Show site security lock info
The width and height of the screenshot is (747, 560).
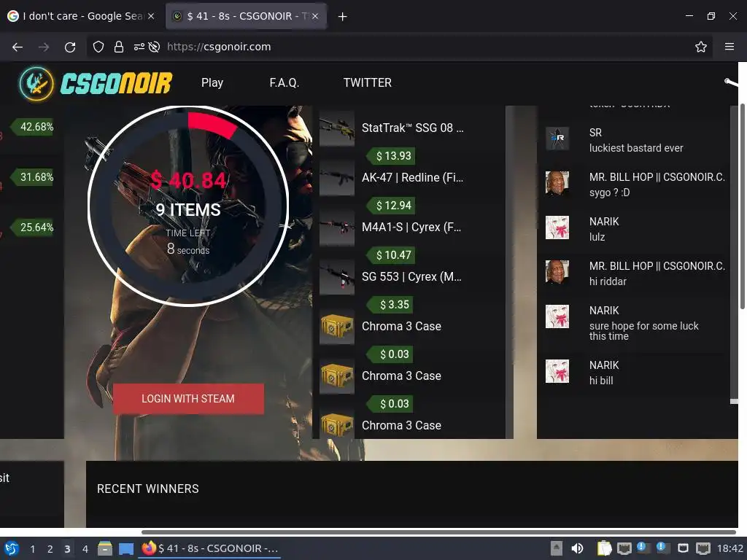(119, 47)
